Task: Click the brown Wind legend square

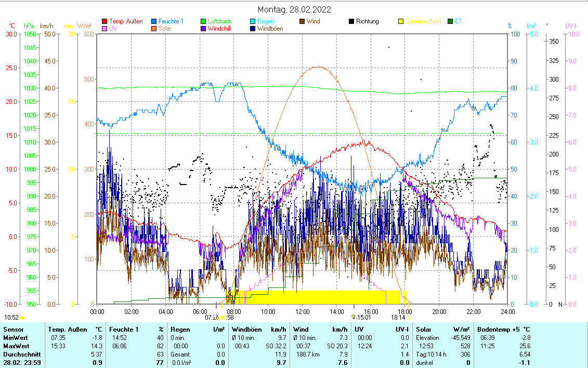Action: [302, 21]
